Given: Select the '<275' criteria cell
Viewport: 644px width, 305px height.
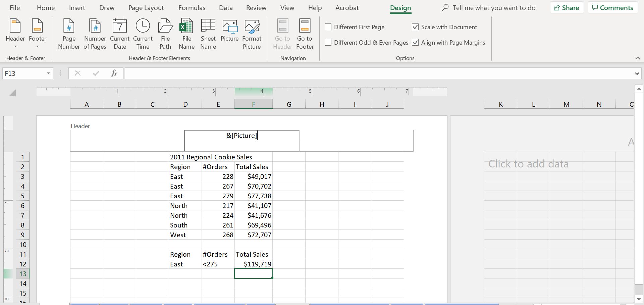Looking at the screenshot, I should (x=218, y=264).
